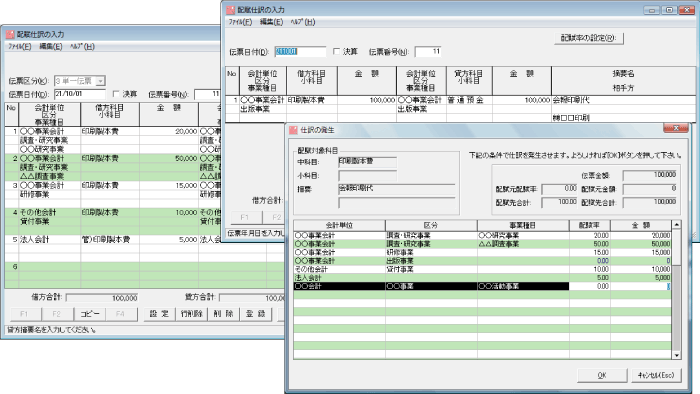Screen dimensions: 700x394
Task: Click the 行削除 button
Action: [192, 314]
